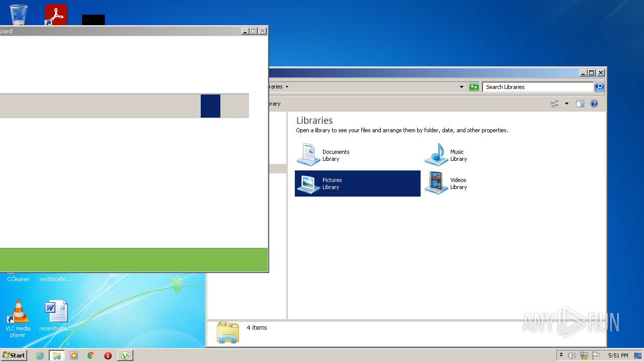Launch Google Chrome from taskbar
Image resolution: width=644 pixels, height=362 pixels.
coord(91,355)
